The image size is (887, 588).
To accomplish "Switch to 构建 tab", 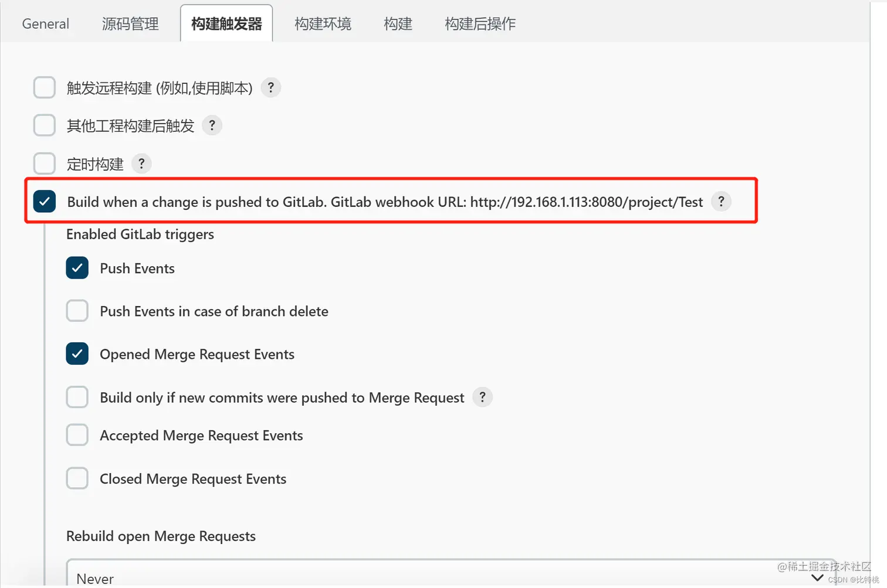I will point(398,24).
